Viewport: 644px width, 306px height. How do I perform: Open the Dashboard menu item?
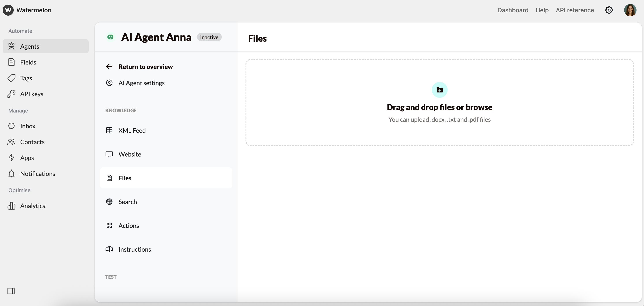tap(513, 10)
